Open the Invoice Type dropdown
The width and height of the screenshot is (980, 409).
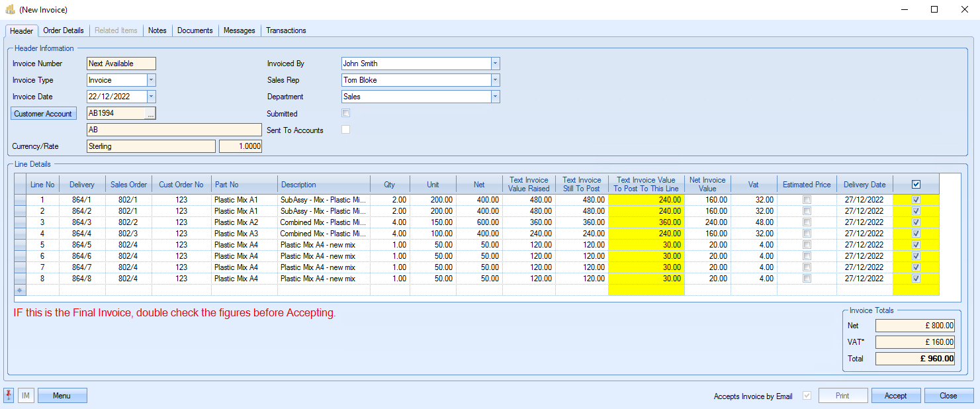point(151,80)
